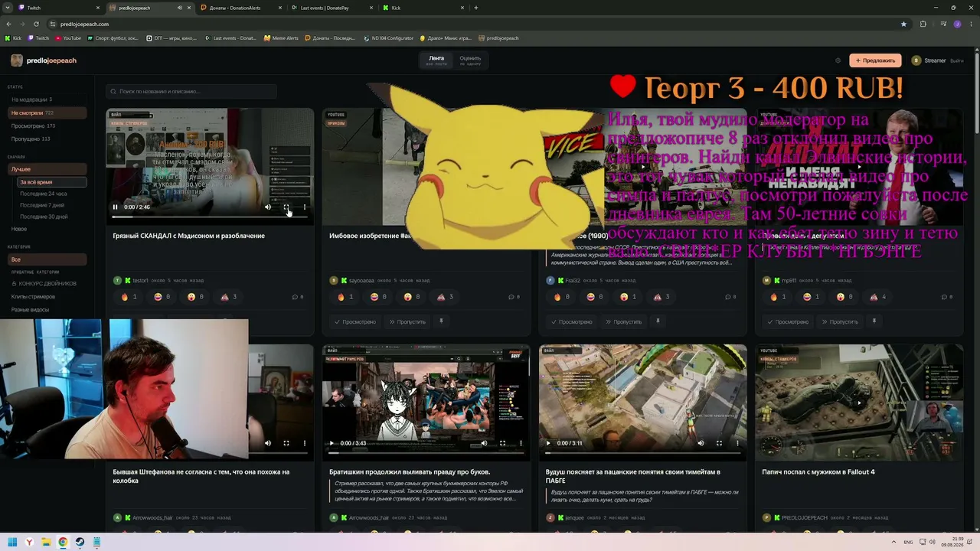The height and width of the screenshot is (551, 980).
Task: Filter by Не смотрели status
Action: [x=47, y=112]
